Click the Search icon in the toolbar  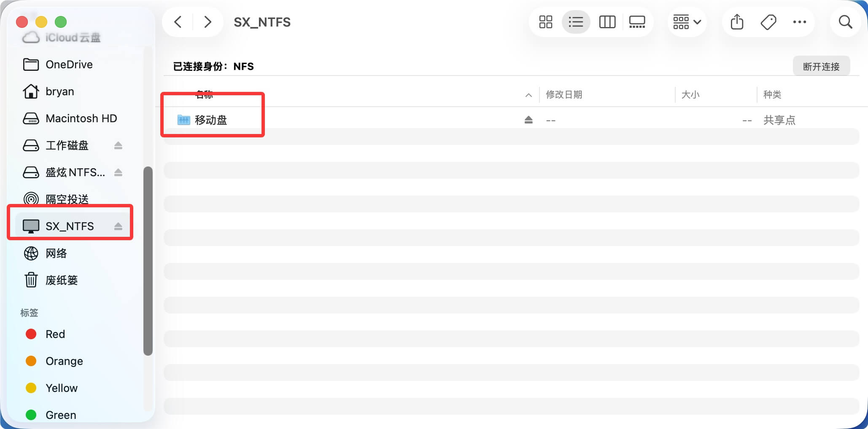[x=845, y=22]
